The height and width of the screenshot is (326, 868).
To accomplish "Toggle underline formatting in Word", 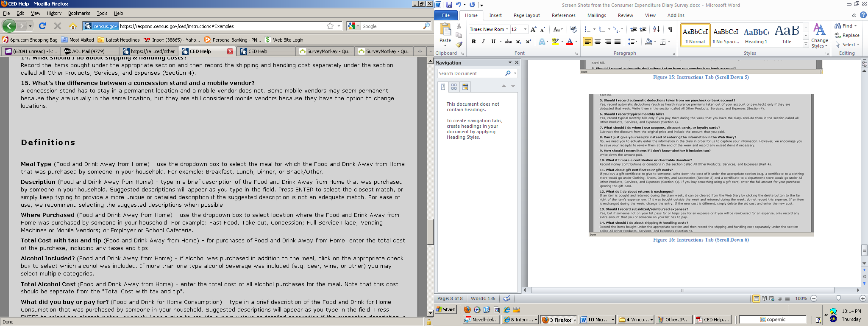I will tap(493, 42).
